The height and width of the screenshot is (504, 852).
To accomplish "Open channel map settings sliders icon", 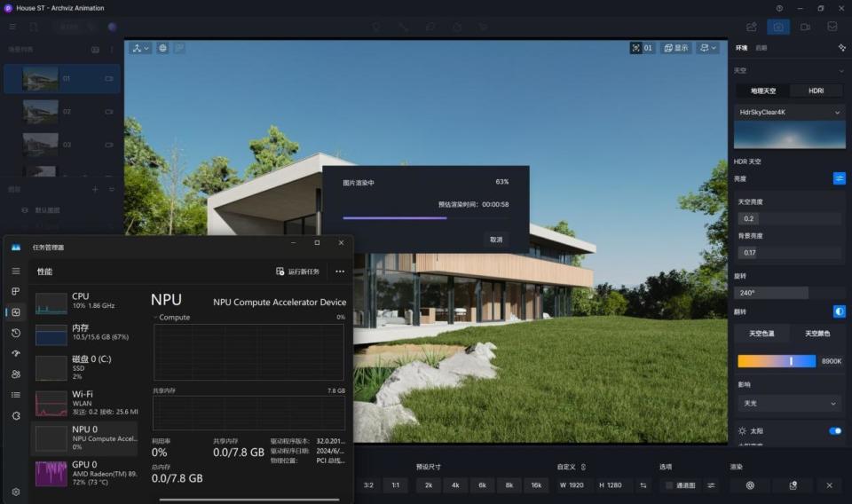I will 711,485.
